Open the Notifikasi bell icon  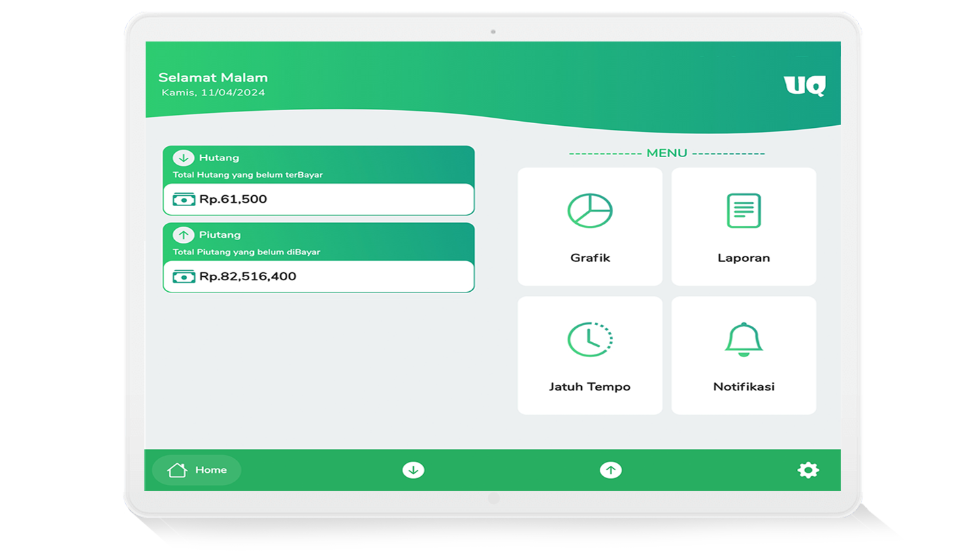(743, 339)
